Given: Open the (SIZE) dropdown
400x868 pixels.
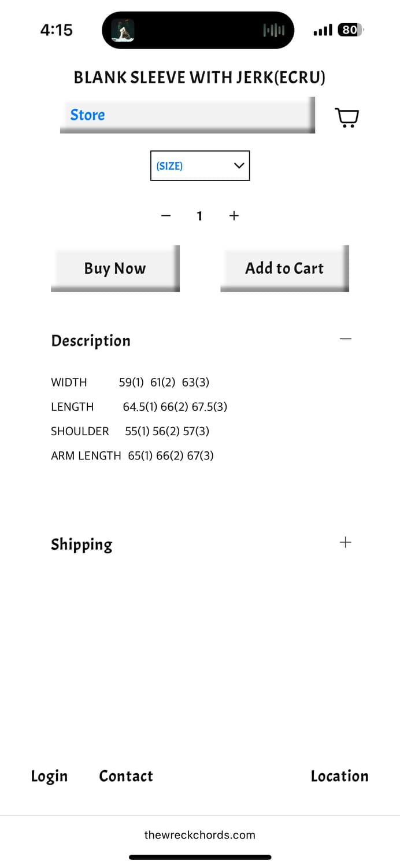Looking at the screenshot, I should (x=200, y=166).
